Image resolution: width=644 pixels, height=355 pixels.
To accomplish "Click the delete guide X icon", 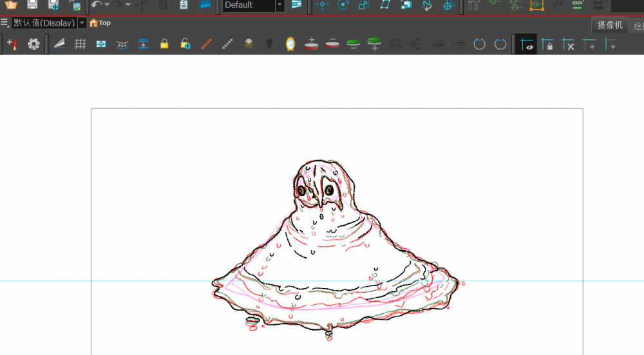I will tap(568, 44).
